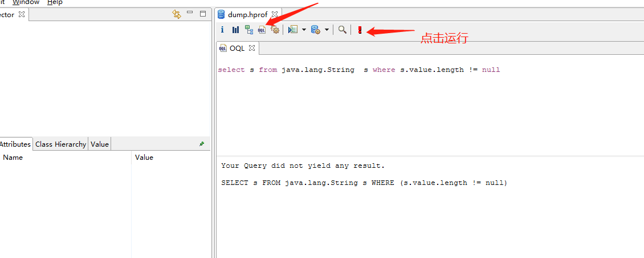Click the magnifier Find Object icon
Screen dimensions: 644x258
pyautogui.click(x=342, y=30)
